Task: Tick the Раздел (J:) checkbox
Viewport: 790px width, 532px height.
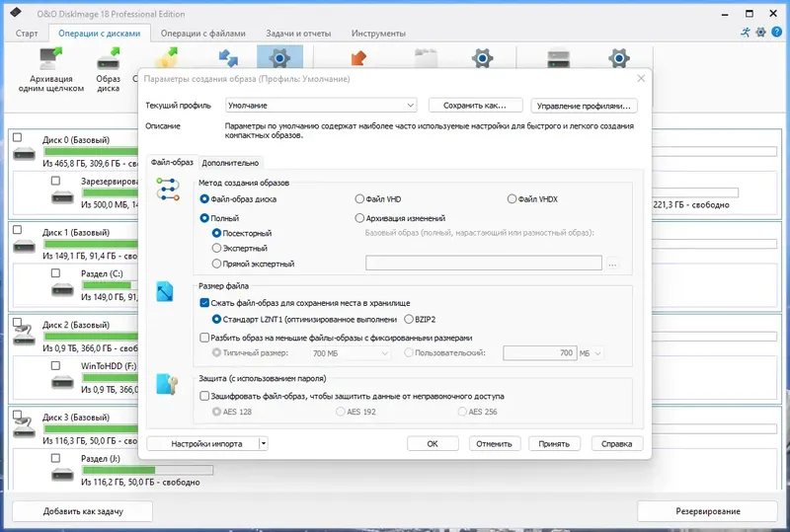Action: [x=55, y=458]
